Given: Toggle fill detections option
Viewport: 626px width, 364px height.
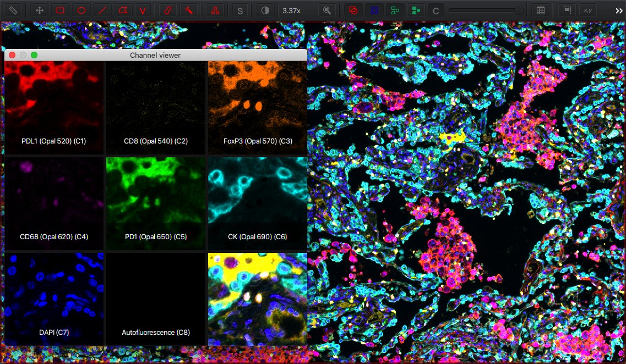Looking at the screenshot, I should (x=416, y=10).
